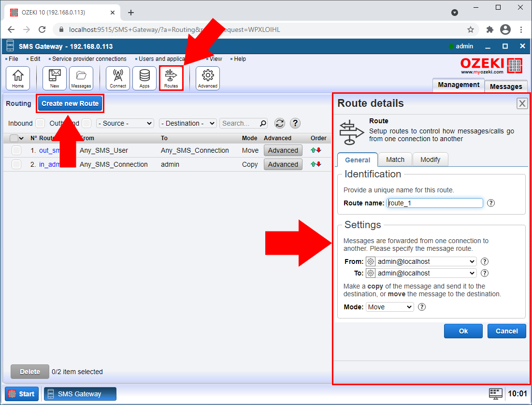
Task: Click help icon next to Route name
Action: click(x=491, y=203)
